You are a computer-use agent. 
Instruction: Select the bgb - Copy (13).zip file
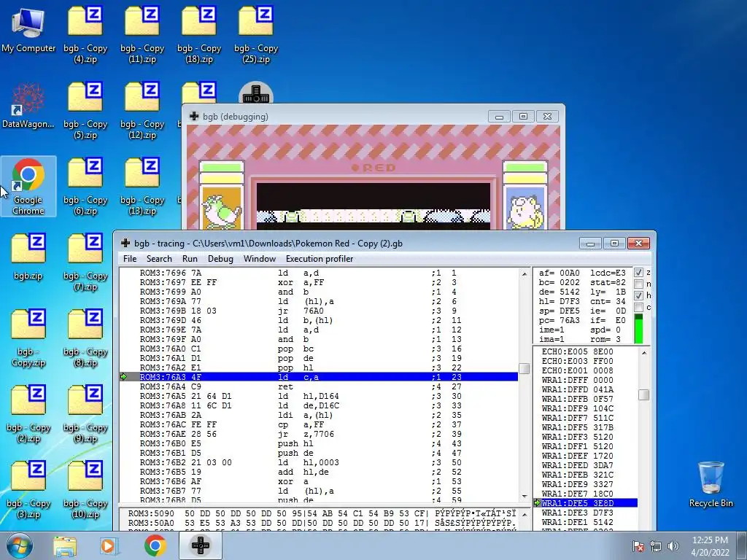[142, 186]
